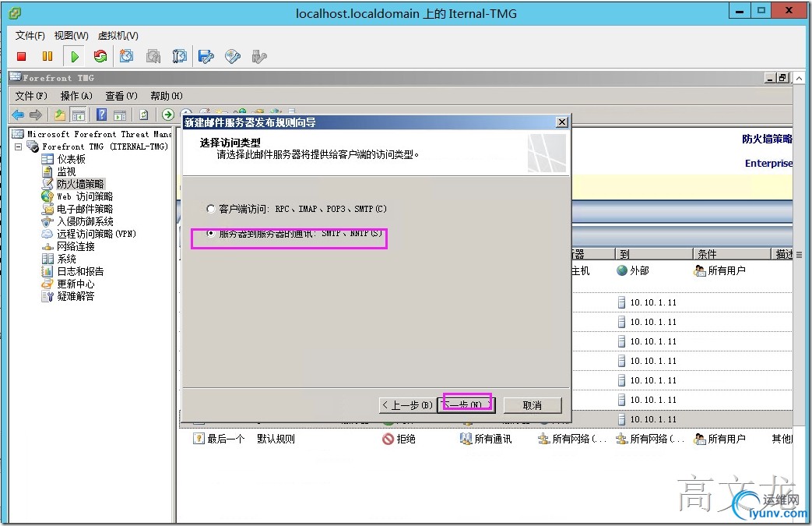The width and height of the screenshot is (812, 526).
Task: Toggle the show/hide console tree icon
Action: [x=78, y=115]
